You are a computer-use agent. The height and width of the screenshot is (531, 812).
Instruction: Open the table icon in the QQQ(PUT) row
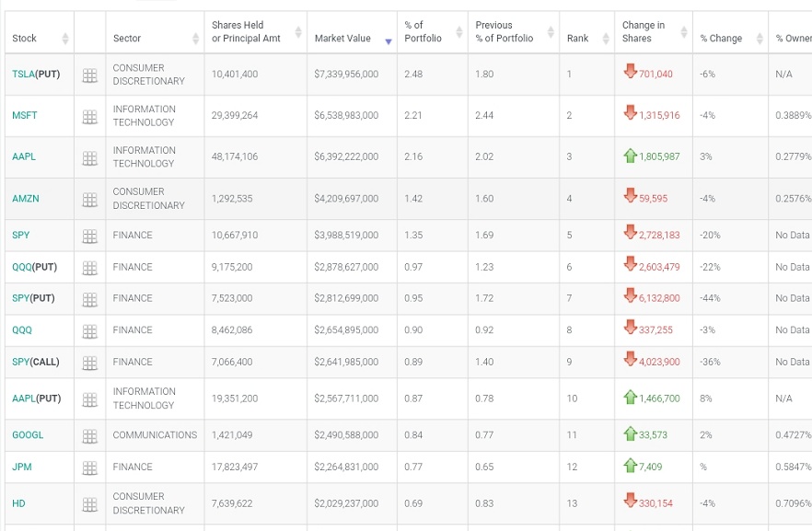point(89,268)
